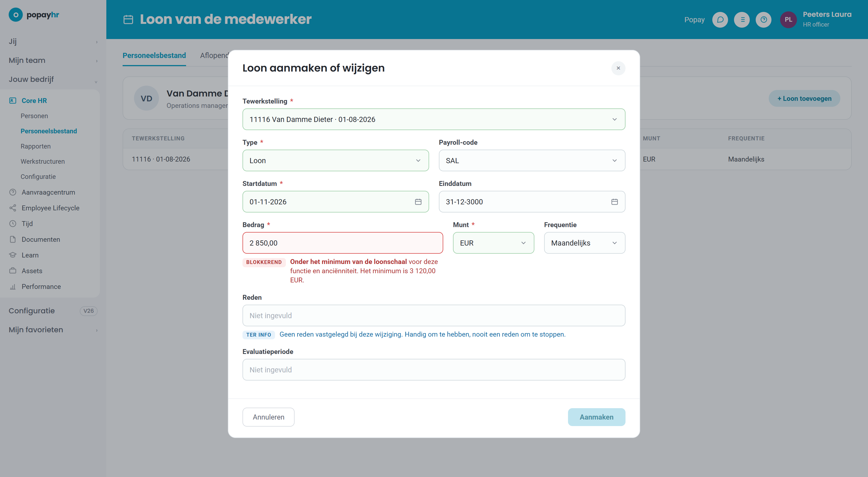Open the chat bubble icon in header

[x=720, y=20]
